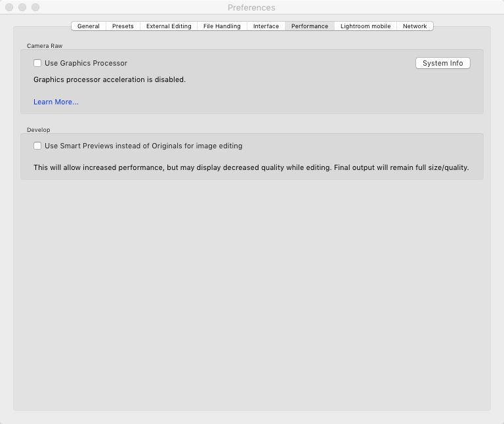Open the Presets tab
504x424 pixels.
tap(123, 26)
